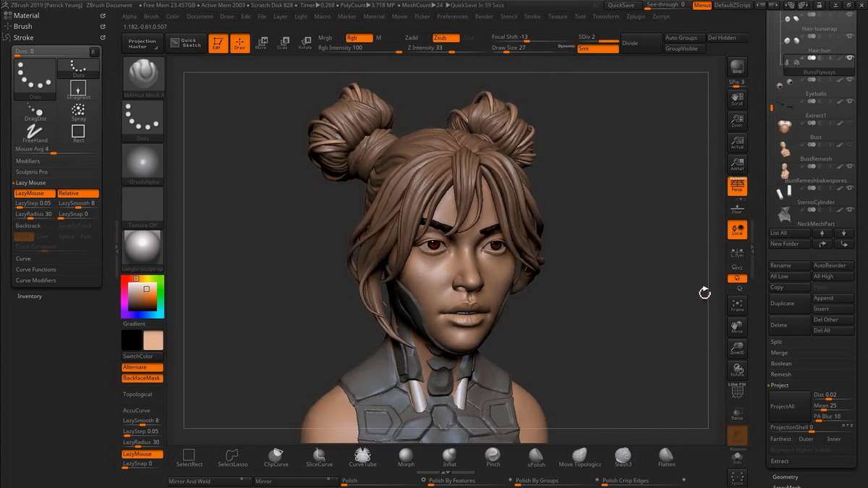The image size is (868, 488).
Task: Select the SelectRect brush
Action: click(189, 458)
